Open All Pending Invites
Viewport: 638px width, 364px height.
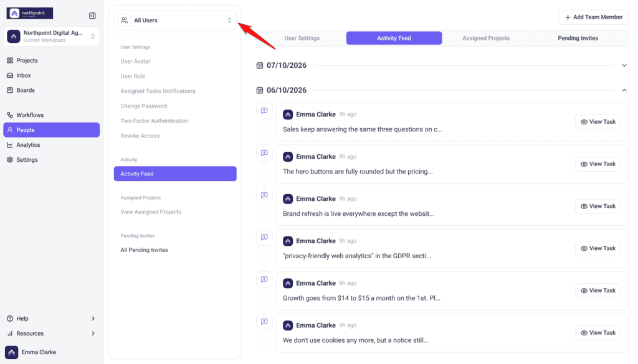click(144, 250)
